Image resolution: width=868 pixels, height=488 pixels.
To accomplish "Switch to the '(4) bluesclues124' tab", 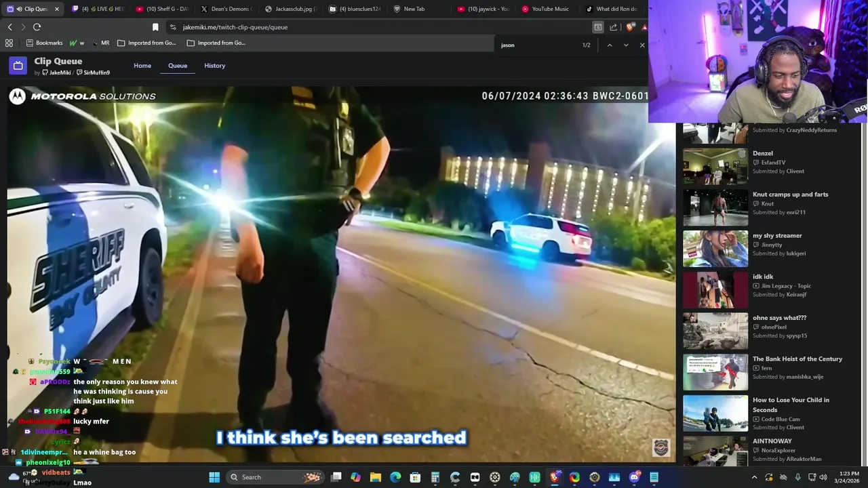I will point(355,9).
